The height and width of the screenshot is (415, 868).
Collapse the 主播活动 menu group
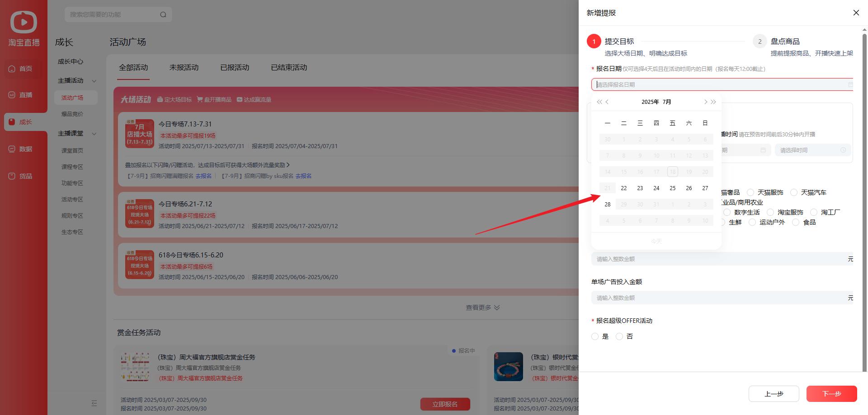tap(94, 81)
